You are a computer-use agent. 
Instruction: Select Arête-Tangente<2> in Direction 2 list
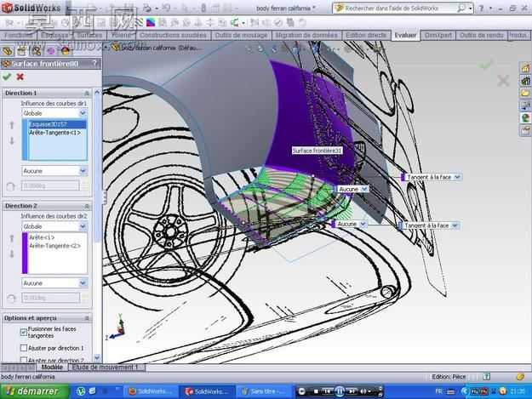55,246
